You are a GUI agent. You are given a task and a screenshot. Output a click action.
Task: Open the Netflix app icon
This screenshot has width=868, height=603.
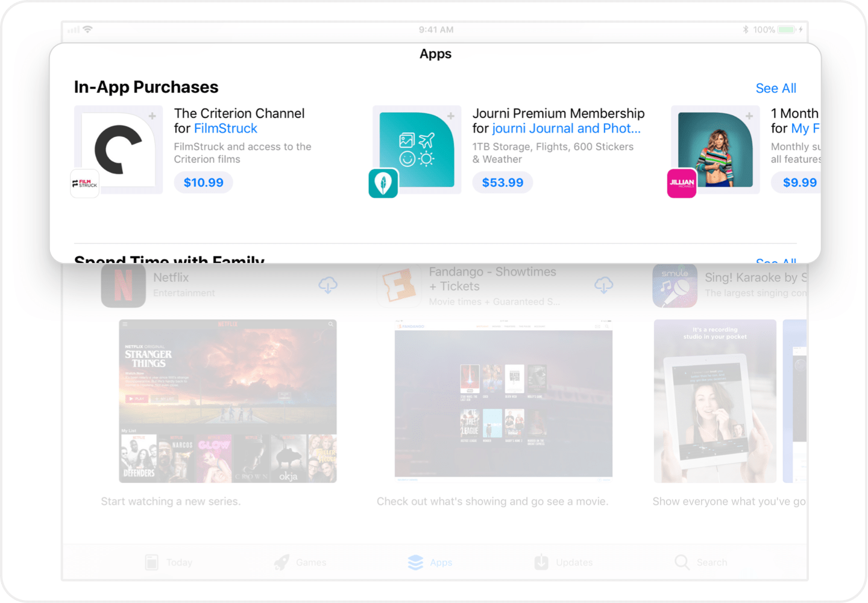click(123, 285)
